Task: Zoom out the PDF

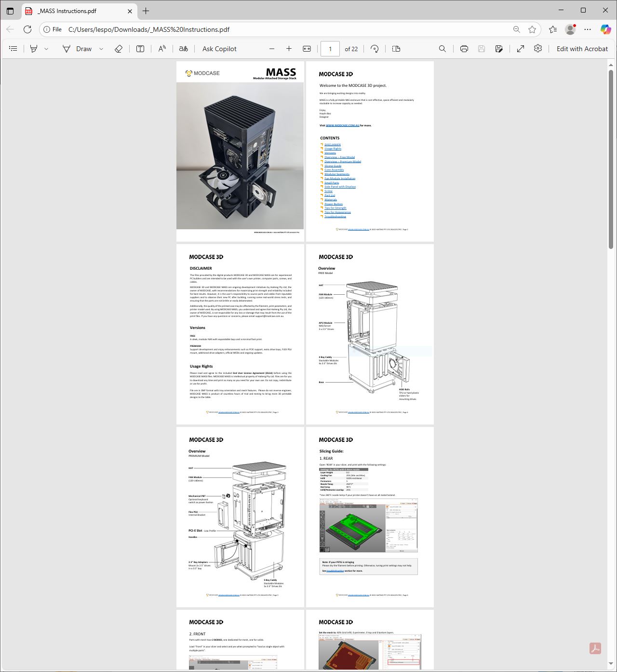Action: click(x=272, y=49)
